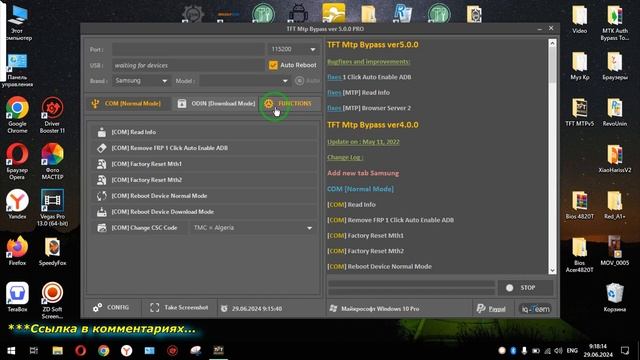Run [COM] Factory Reset Mth2
Image resolution: width=640 pixels, height=360 pixels.
[x=203, y=180]
